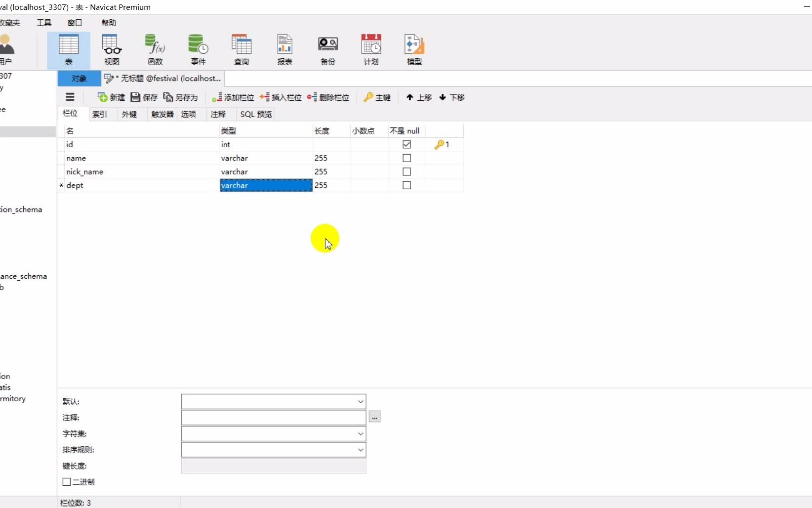Click the hamburger menu icon in table designer
Viewport: 812px width, 508px height.
point(70,97)
